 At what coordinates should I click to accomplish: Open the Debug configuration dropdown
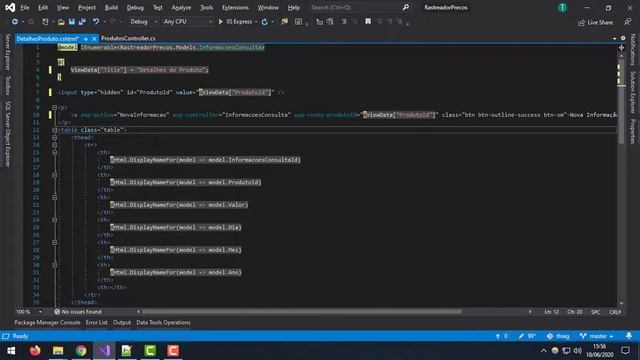coord(144,22)
